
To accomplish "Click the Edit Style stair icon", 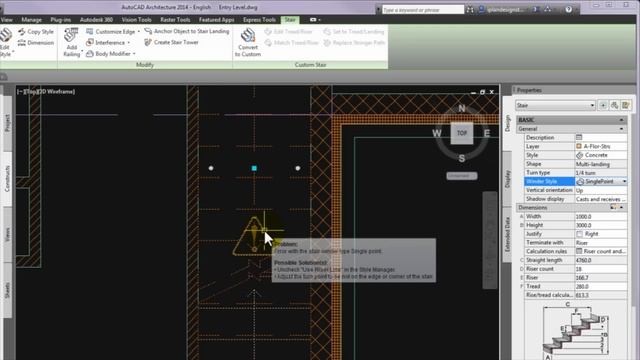I will pyautogui.click(x=5, y=36).
